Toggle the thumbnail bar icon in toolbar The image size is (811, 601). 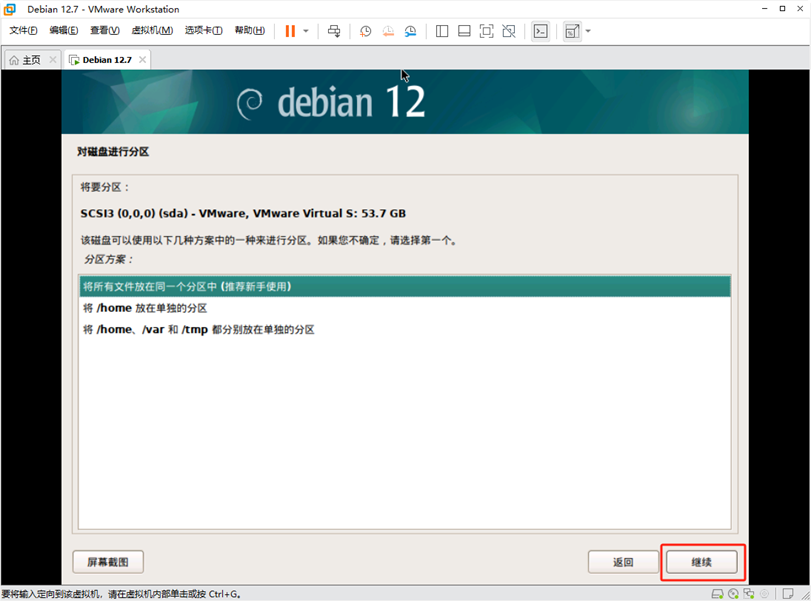(x=464, y=31)
